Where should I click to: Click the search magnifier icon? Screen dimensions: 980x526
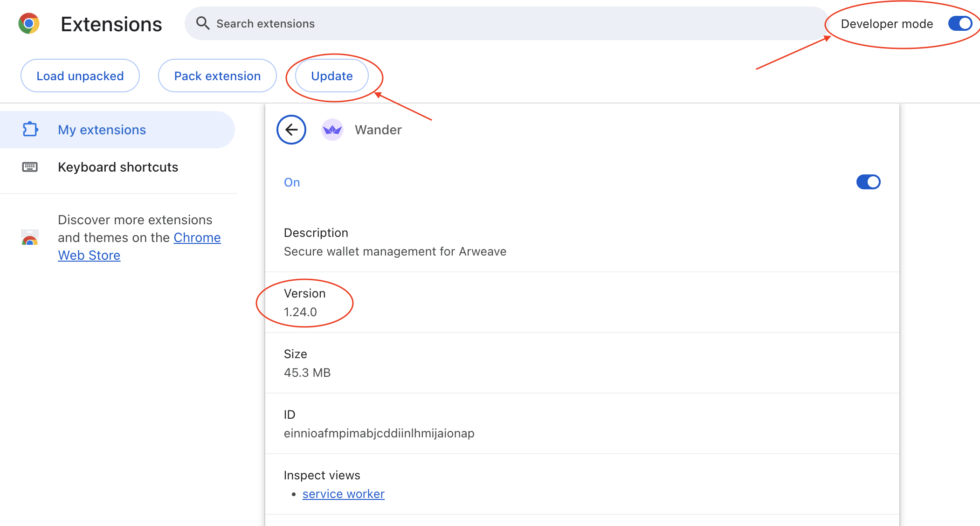203,23
